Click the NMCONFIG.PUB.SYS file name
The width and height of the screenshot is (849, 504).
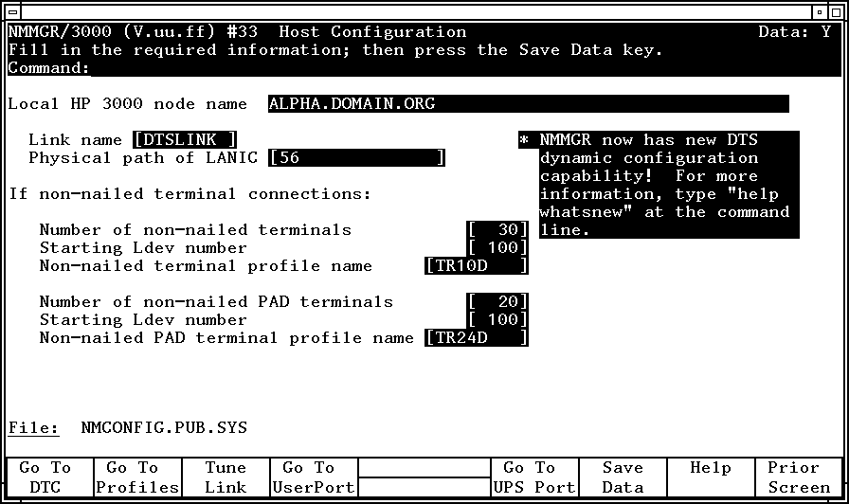pyautogui.click(x=164, y=427)
